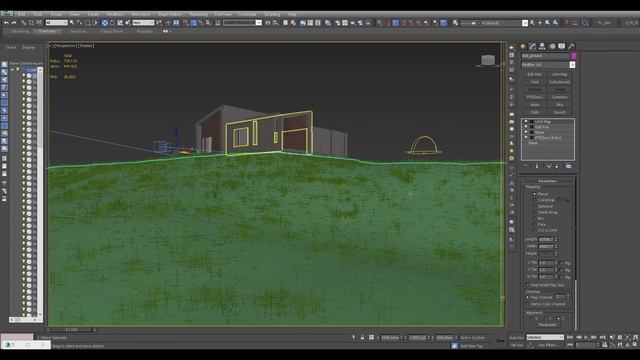Image resolution: width=640 pixels, height=360 pixels.
Task: Click the Manipulate button in Alignment section
Action: [547, 324]
